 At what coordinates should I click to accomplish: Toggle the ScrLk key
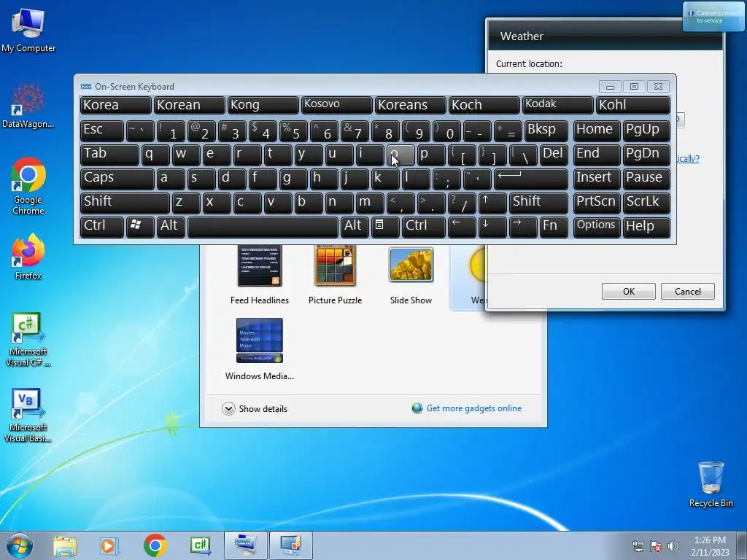pyautogui.click(x=646, y=203)
